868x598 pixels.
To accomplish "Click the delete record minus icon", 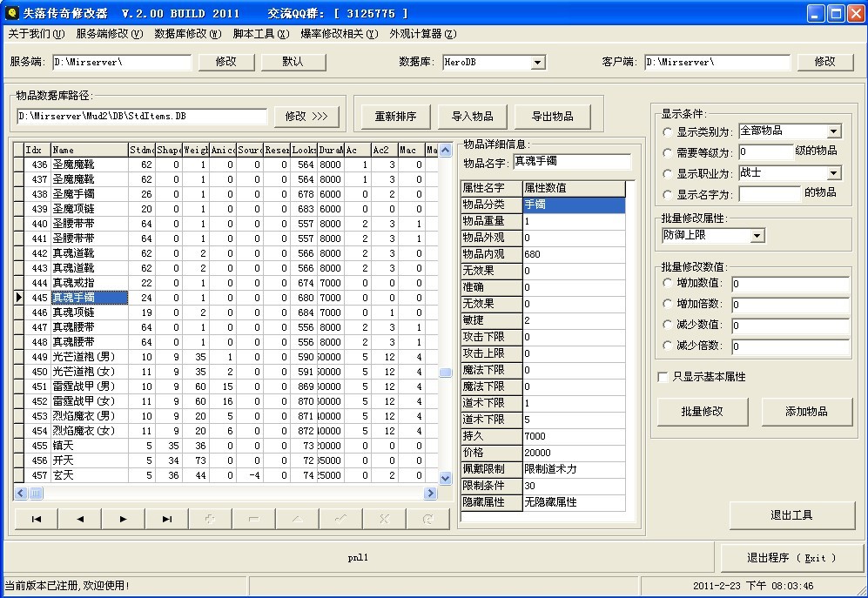I will pyautogui.click(x=253, y=519).
